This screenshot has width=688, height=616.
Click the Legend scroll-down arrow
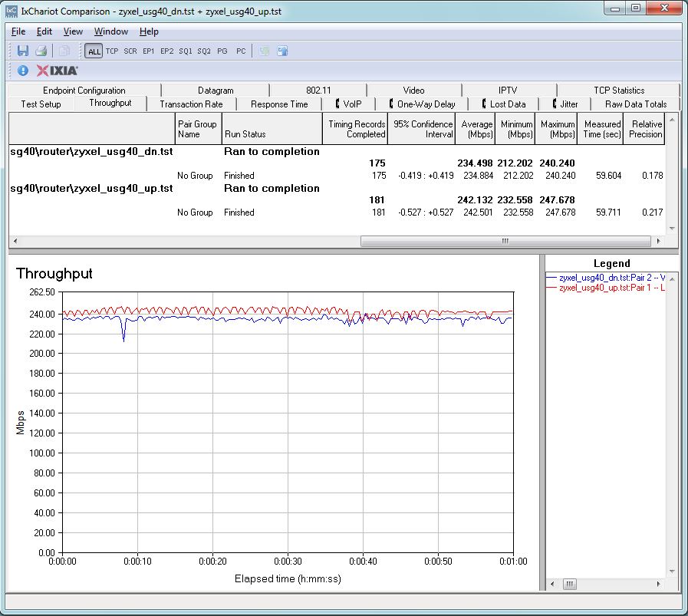(x=672, y=572)
